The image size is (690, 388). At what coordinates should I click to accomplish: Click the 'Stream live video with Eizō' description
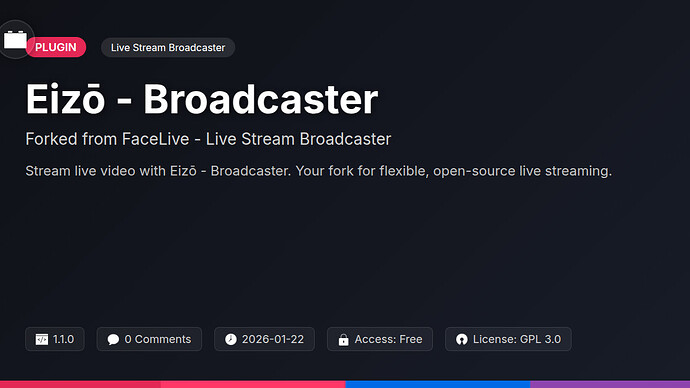coord(319,171)
